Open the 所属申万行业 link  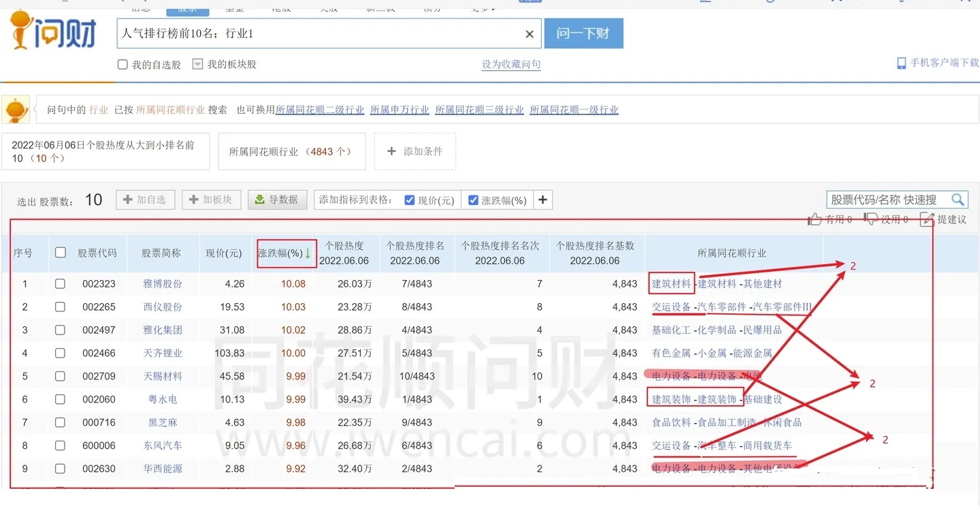point(399,110)
